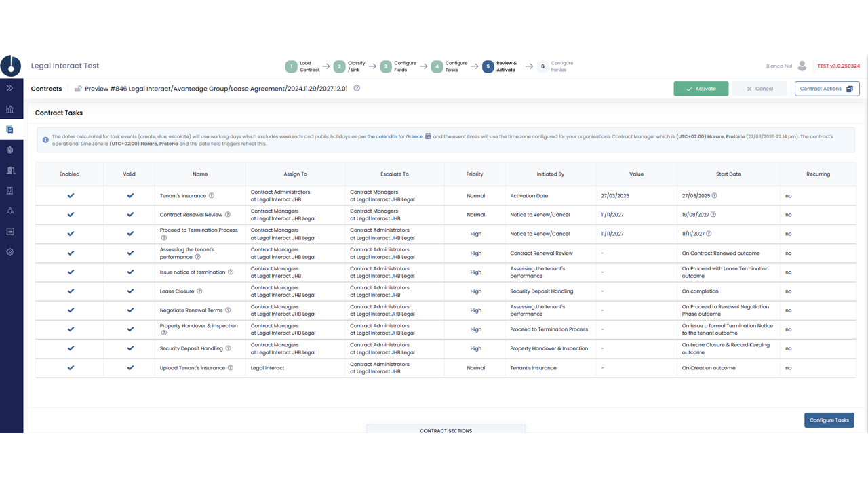This screenshot has height=488, width=868.
Task: Open the calendar icon after Greece
Action: pyautogui.click(x=428, y=136)
